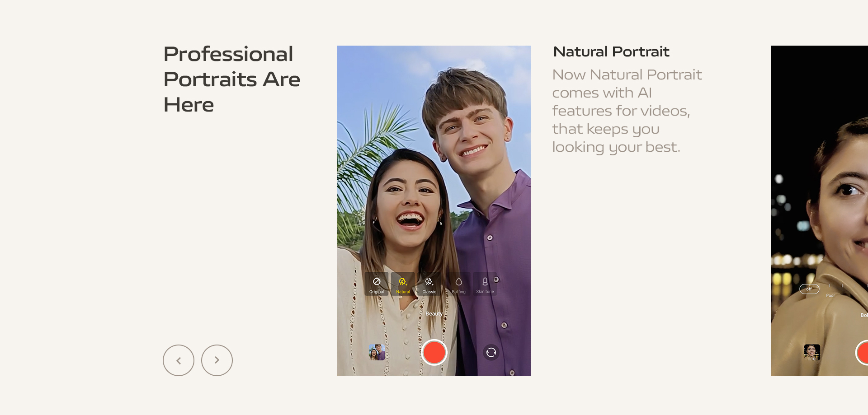Select the Original beauty mode icon
Image resolution: width=868 pixels, height=415 pixels.
377,284
